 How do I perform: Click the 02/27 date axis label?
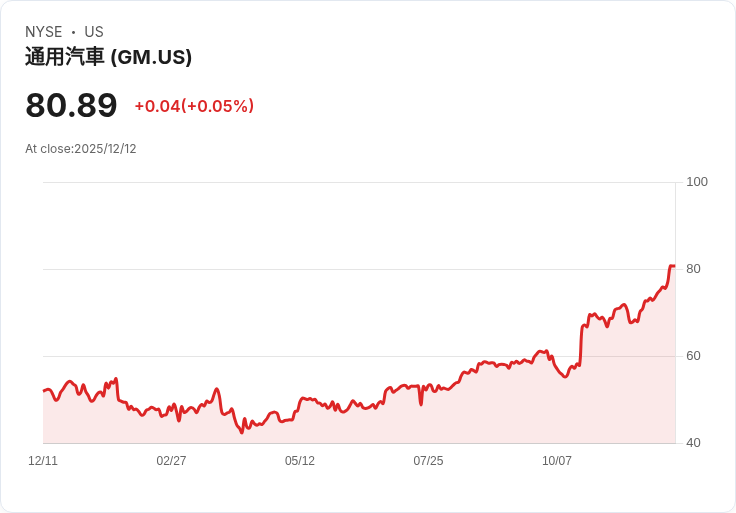tap(171, 461)
